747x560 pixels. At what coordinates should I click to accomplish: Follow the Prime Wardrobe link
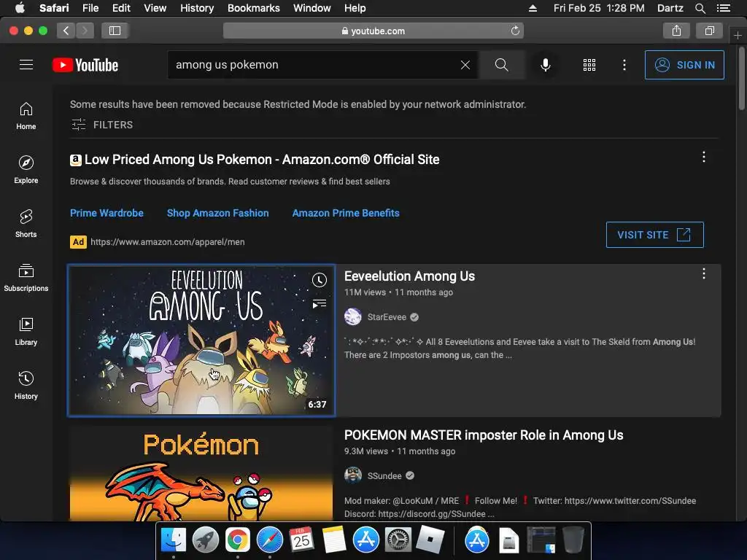[107, 213]
